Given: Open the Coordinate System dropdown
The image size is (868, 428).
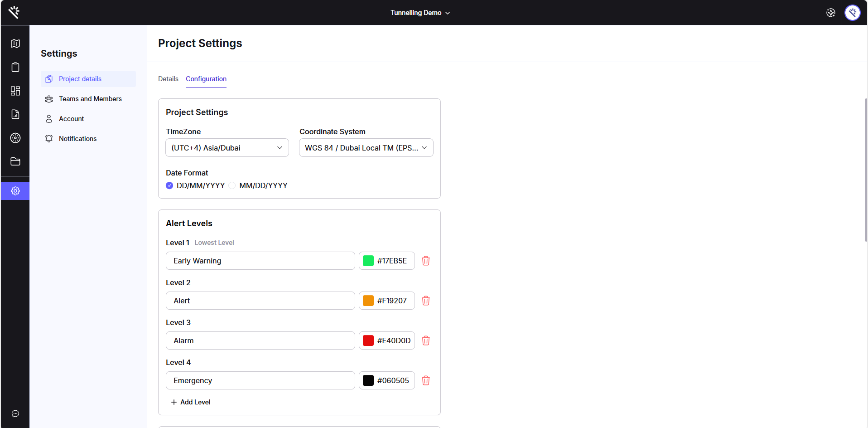Looking at the screenshot, I should coord(366,148).
